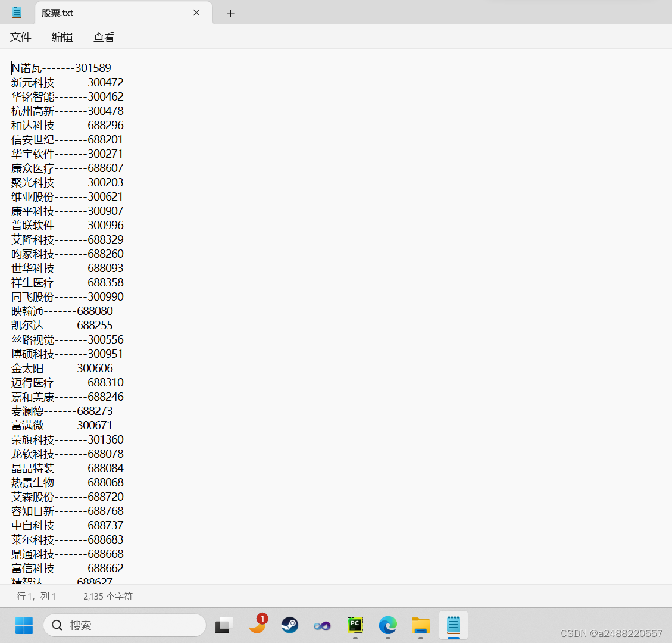Close the 股票.txt tab
The height and width of the screenshot is (643, 672).
[x=196, y=13]
